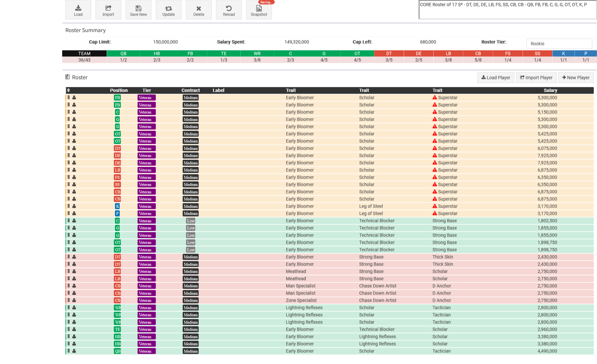Screen dimensions: 597x364
Task: Click the Load toolbar icon
Action: (78, 8)
